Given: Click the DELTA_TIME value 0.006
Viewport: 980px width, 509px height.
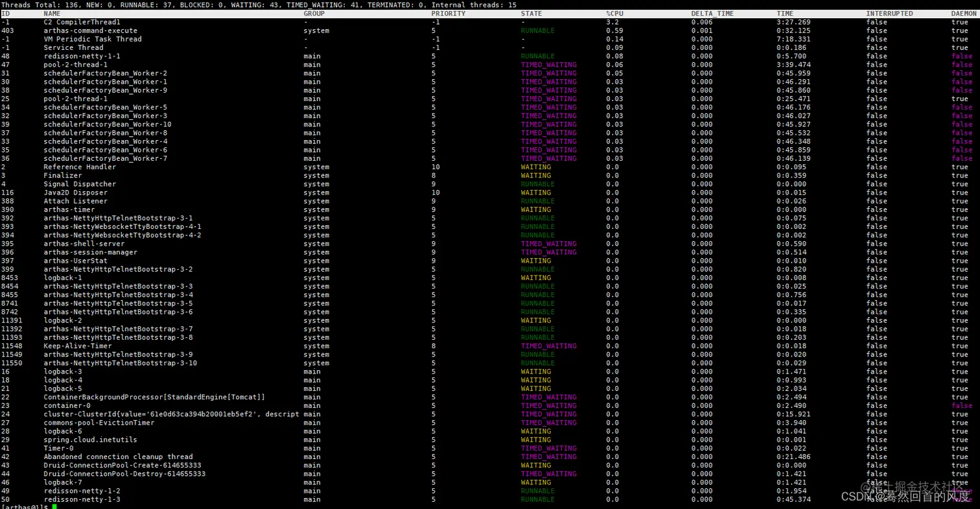Looking at the screenshot, I should coord(702,22).
